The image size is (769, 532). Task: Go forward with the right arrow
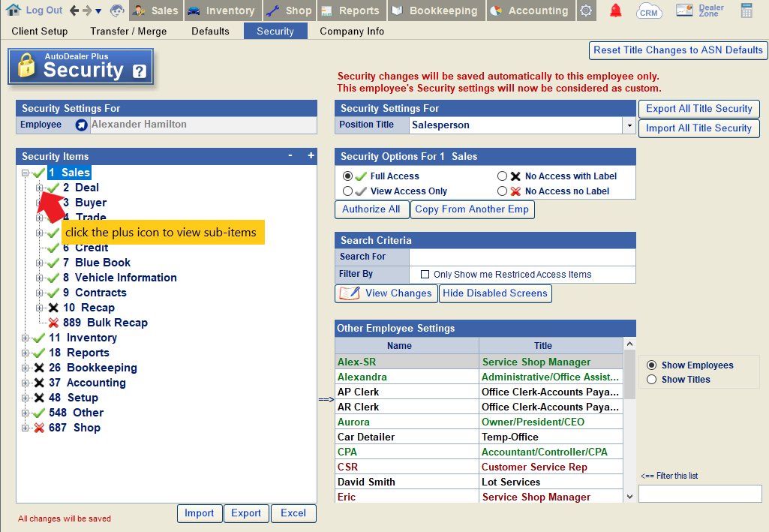click(87, 11)
